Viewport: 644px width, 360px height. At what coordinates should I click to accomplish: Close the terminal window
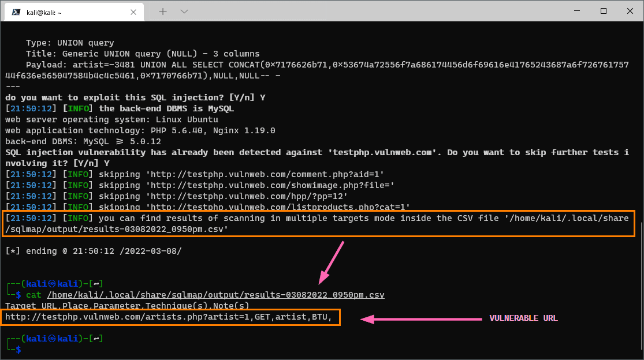630,11
